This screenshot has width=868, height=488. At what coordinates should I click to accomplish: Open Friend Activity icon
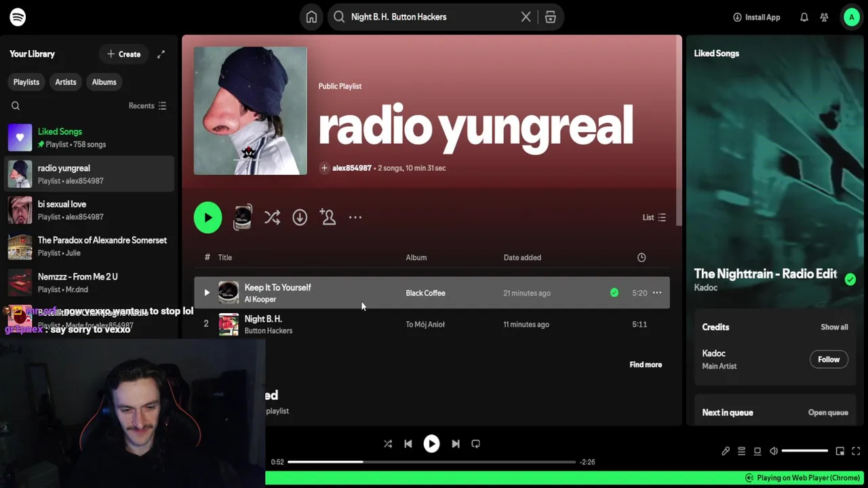824,17
